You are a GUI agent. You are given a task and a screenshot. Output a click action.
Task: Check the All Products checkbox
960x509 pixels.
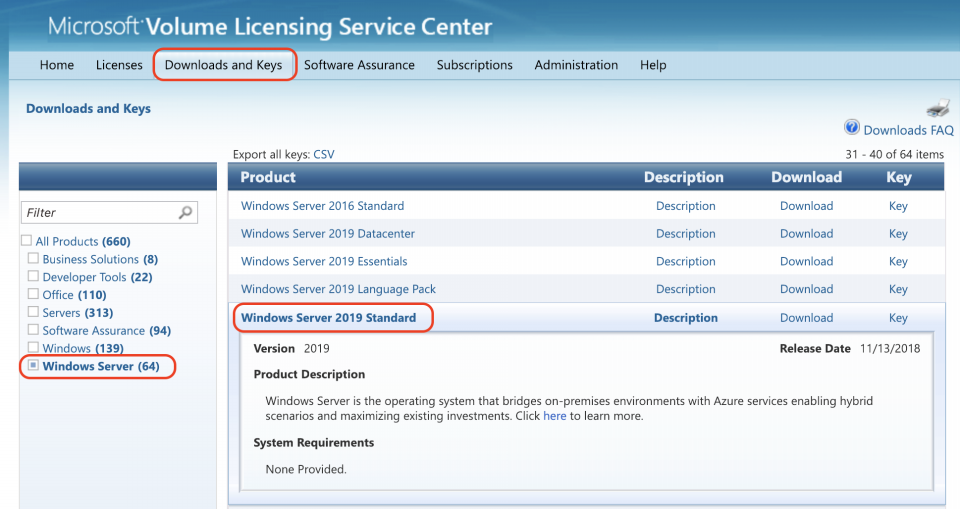point(26,241)
